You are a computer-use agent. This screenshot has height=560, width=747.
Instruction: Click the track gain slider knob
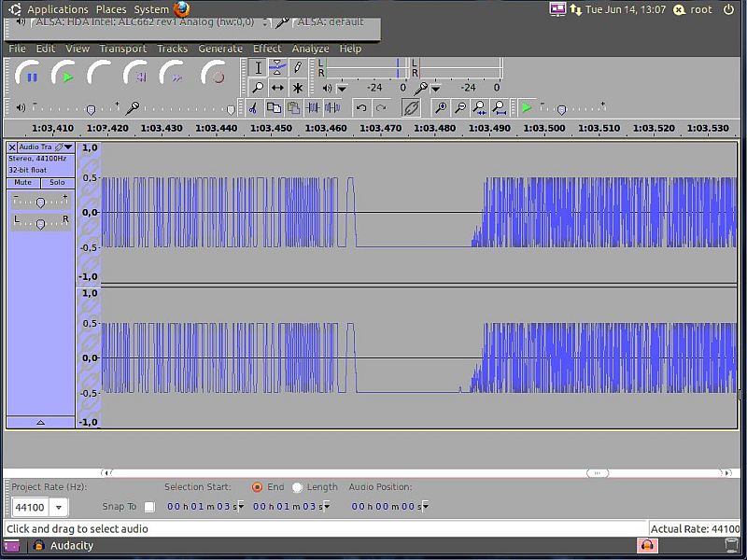coord(40,203)
